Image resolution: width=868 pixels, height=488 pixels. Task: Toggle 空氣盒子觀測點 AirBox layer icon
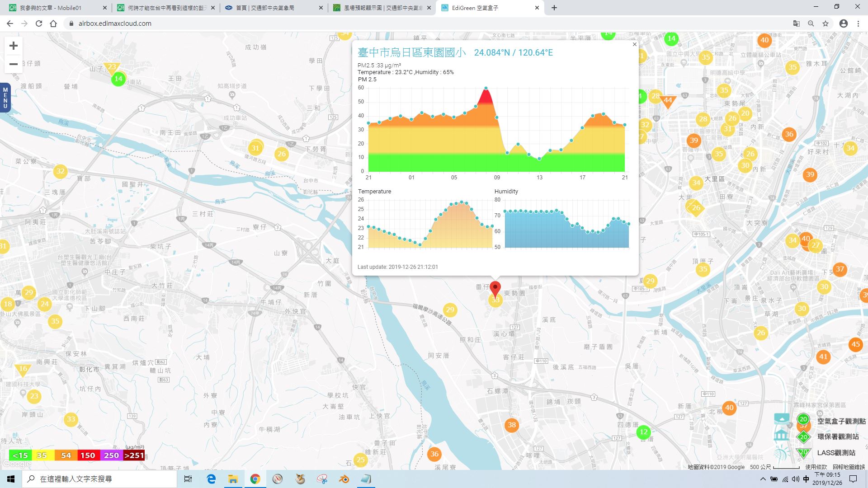(803, 420)
